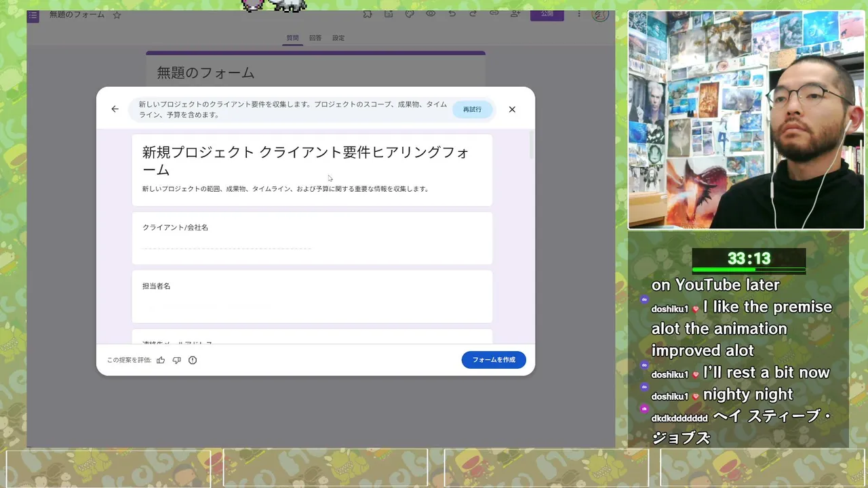Click the redo arrow in toolbar
Image resolution: width=868 pixels, height=488 pixels.
point(473,14)
